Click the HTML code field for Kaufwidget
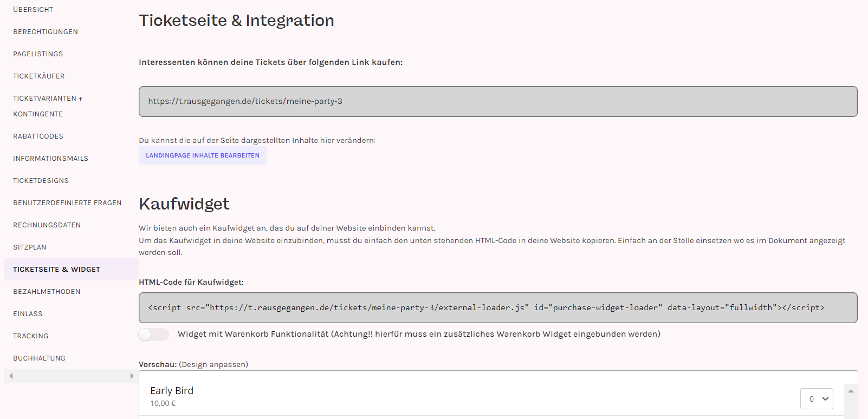 coord(498,307)
